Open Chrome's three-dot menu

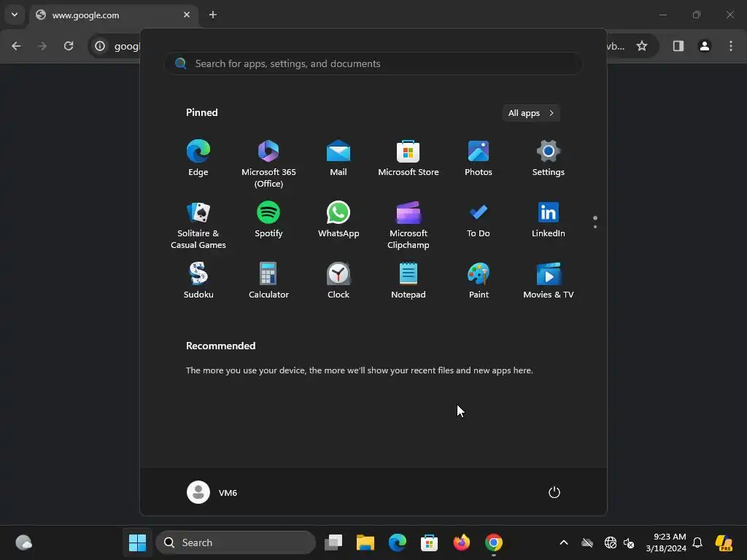[x=731, y=46]
